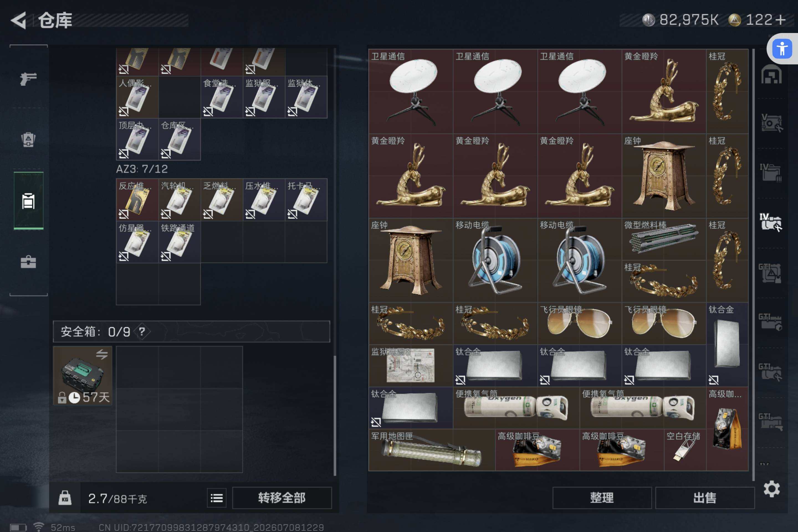Click the 整理 sort button
The image size is (798, 532).
pos(602,498)
